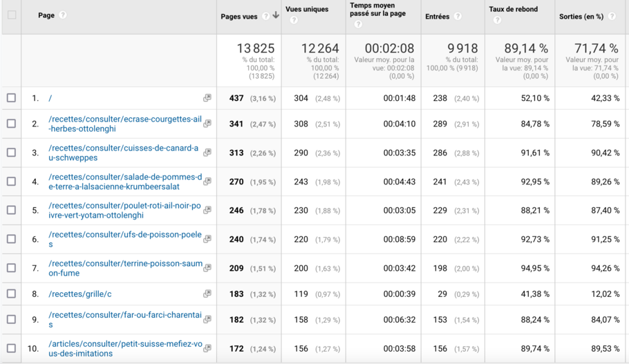Check the box for row 1 homepage

[x=11, y=98]
